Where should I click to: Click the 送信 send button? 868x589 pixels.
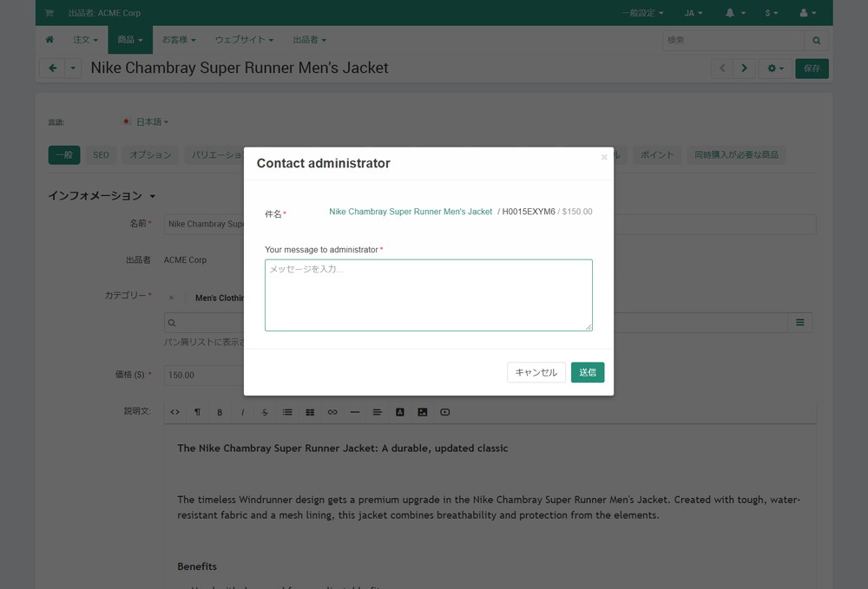click(588, 372)
